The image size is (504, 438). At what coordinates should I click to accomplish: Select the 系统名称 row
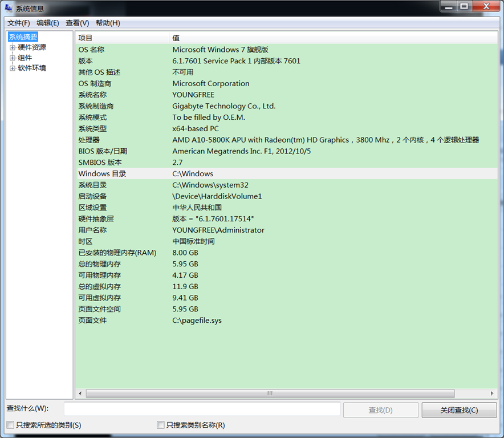coord(287,95)
